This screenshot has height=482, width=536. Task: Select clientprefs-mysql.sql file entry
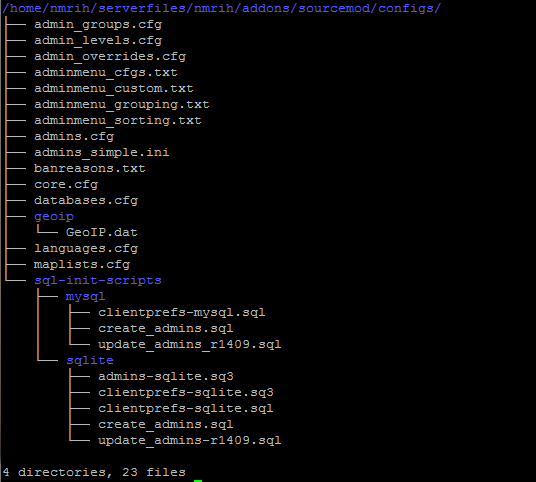pyautogui.click(x=182, y=312)
